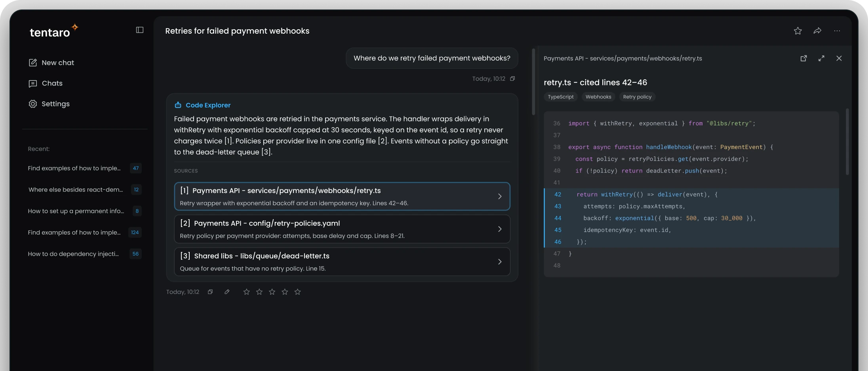Click the file path header in preview panel
Viewport: 868px width, 371px height.
click(x=622, y=59)
